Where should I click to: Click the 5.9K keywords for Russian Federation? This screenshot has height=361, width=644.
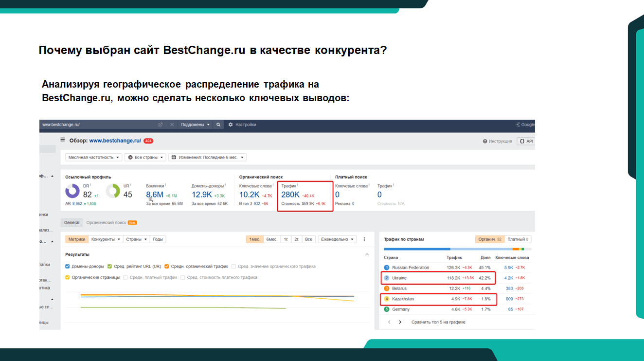tap(509, 268)
